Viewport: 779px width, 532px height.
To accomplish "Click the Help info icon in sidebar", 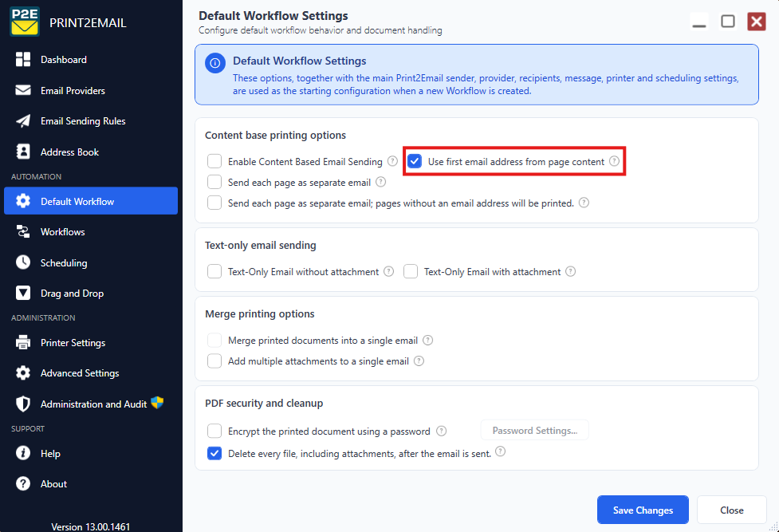I will 23,453.
